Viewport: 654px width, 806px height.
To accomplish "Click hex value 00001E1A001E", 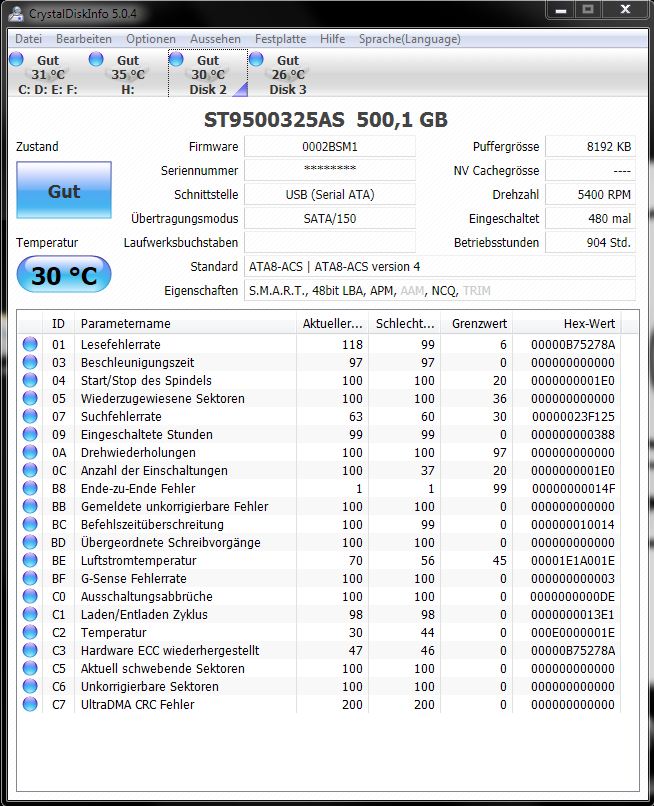I will (573, 560).
